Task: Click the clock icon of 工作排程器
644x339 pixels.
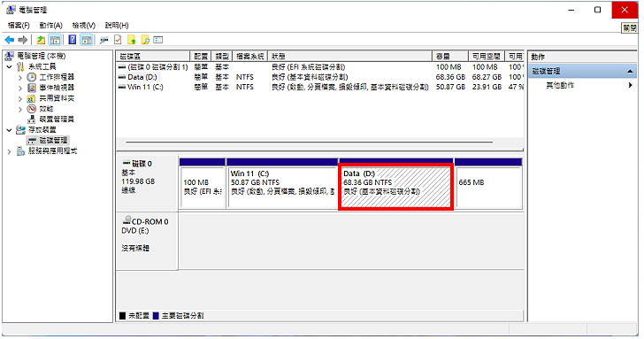Action: tap(32, 77)
